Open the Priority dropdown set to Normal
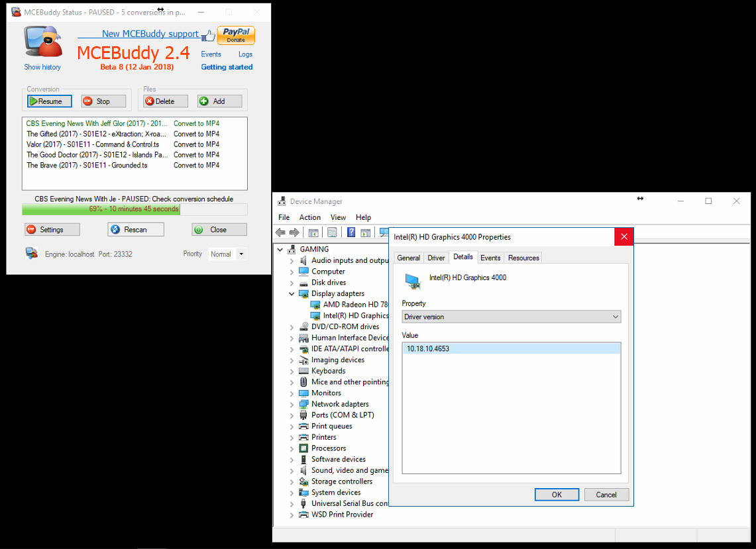Image resolution: width=756 pixels, height=549 pixels. (228, 254)
